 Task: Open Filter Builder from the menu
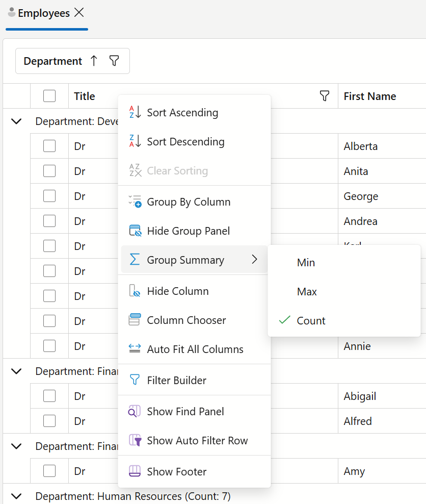[194, 380]
